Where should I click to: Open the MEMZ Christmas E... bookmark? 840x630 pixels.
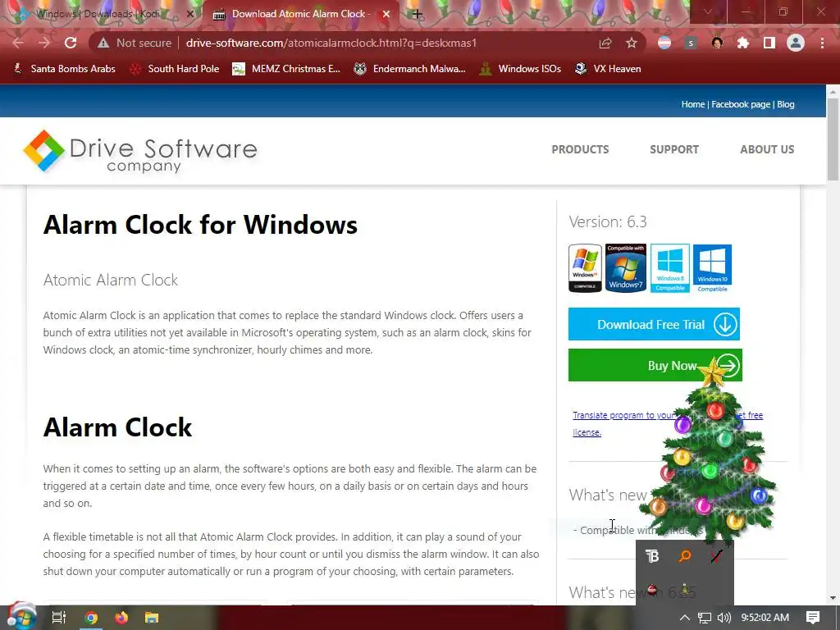coord(286,69)
